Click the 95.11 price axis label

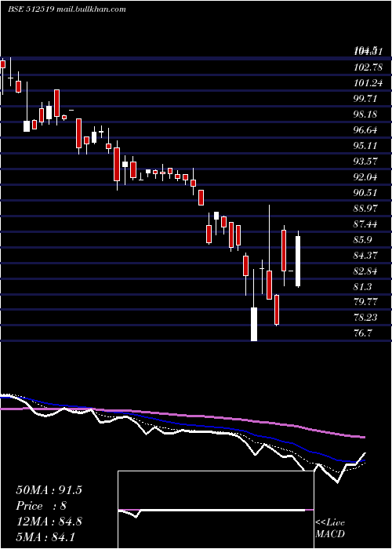[x=366, y=146]
